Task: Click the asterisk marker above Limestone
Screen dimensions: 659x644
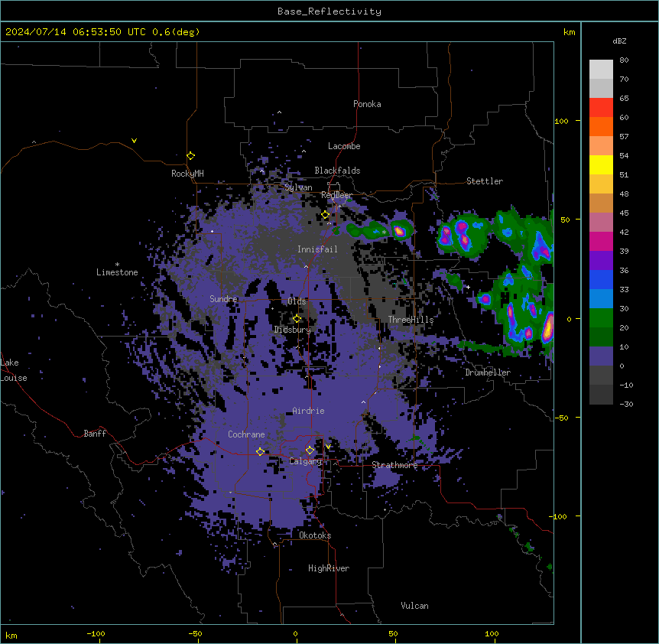Action: pyautogui.click(x=117, y=265)
